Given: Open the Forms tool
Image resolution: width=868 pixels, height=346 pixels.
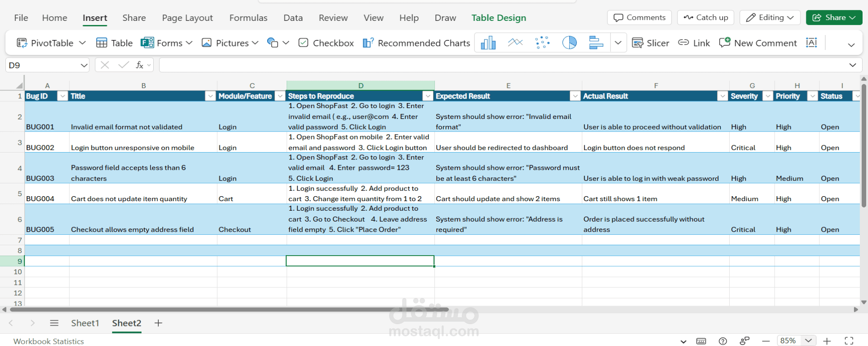Looking at the screenshot, I should [x=161, y=43].
